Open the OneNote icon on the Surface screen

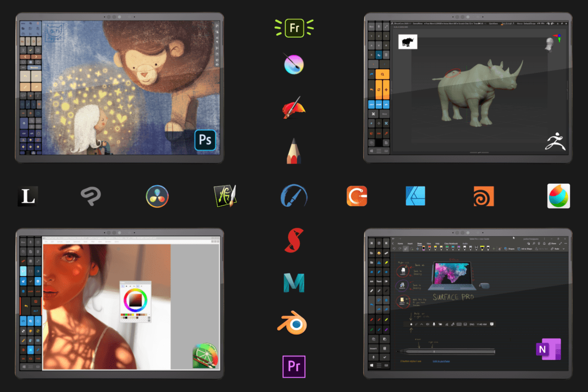(549, 350)
